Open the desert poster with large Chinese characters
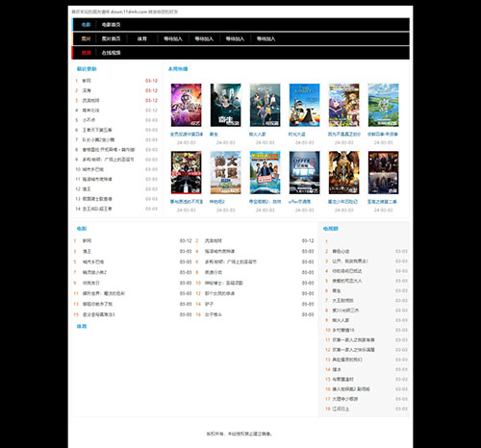Viewport: 481px width, 448px height. [225, 173]
